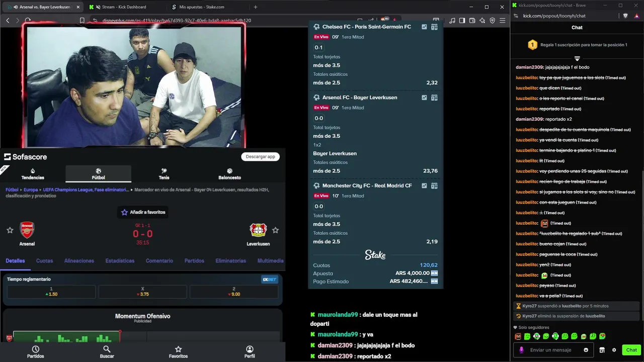The width and height of the screenshot is (644, 362).
Task: Select the Tenis sport tab
Action: [164, 174]
